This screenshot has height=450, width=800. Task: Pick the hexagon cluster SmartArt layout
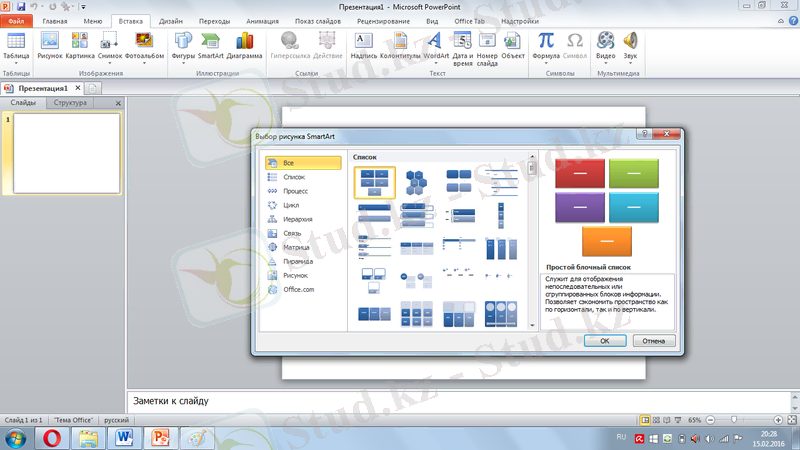(416, 183)
